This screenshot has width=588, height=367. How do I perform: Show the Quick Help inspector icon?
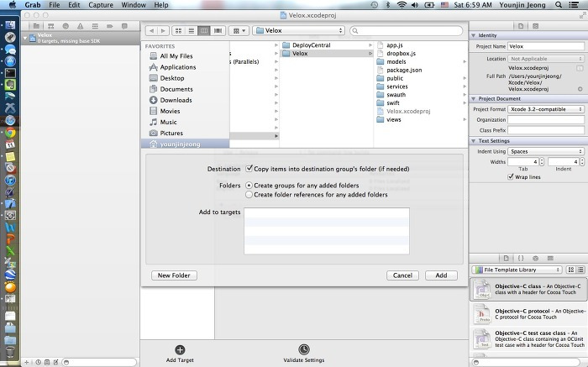(536, 26)
